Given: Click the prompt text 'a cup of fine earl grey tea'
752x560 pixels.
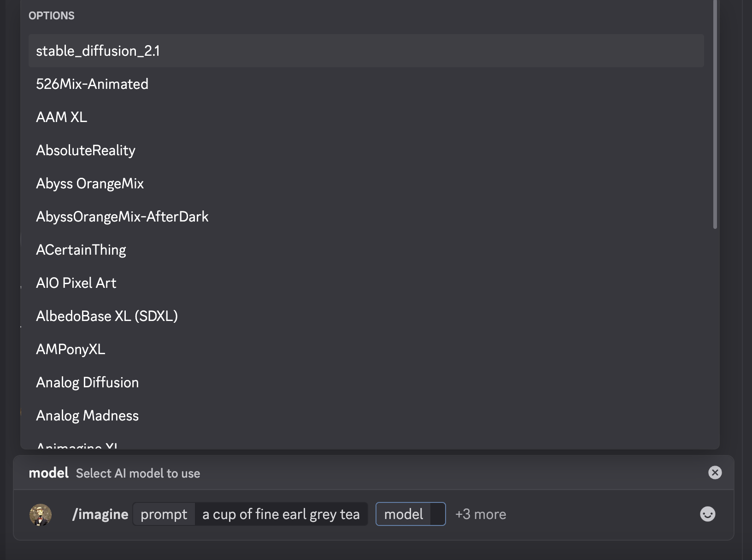Looking at the screenshot, I should pyautogui.click(x=281, y=514).
